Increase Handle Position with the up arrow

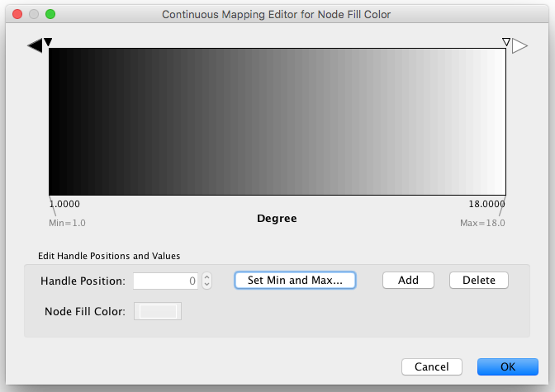click(207, 276)
